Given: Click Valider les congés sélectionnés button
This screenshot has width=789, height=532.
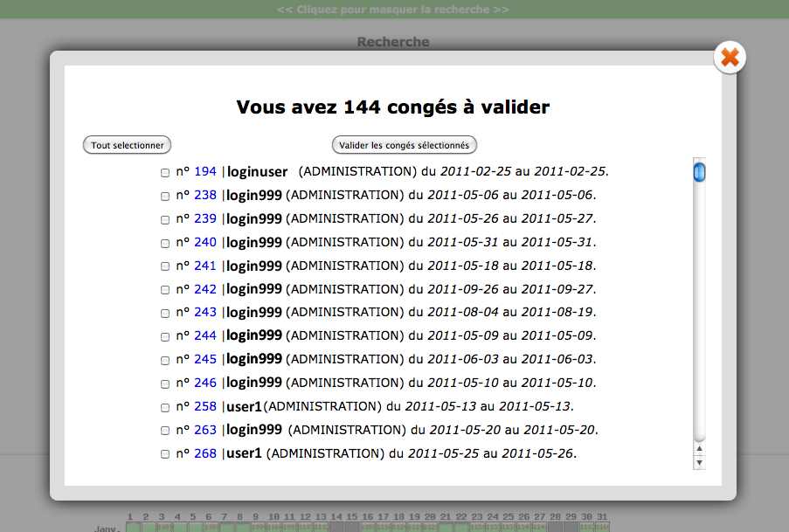Looking at the screenshot, I should pyautogui.click(x=404, y=145).
